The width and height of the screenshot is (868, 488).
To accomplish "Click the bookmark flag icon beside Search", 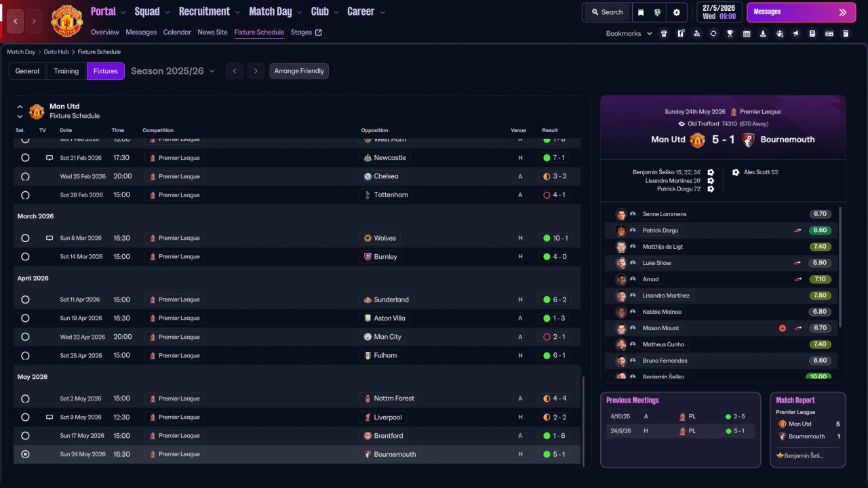I will (641, 12).
